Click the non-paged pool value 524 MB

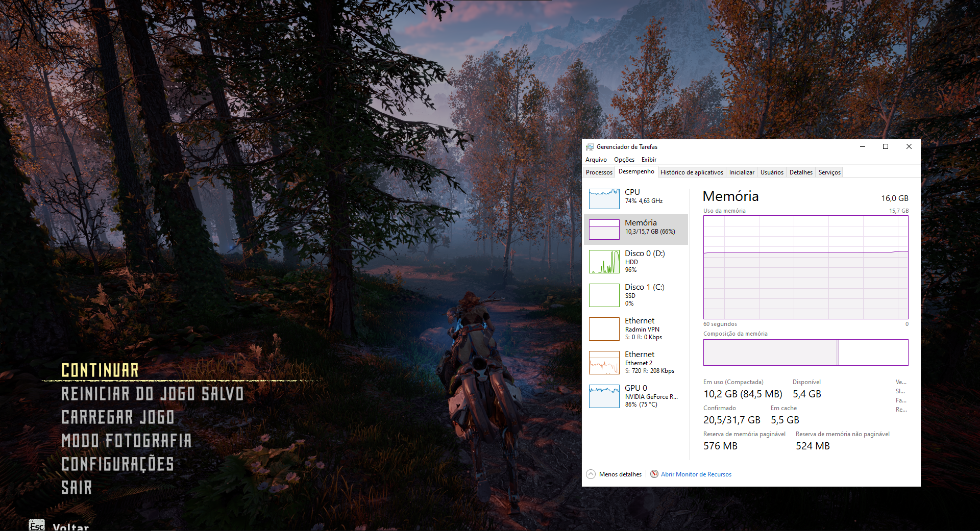pyautogui.click(x=813, y=446)
